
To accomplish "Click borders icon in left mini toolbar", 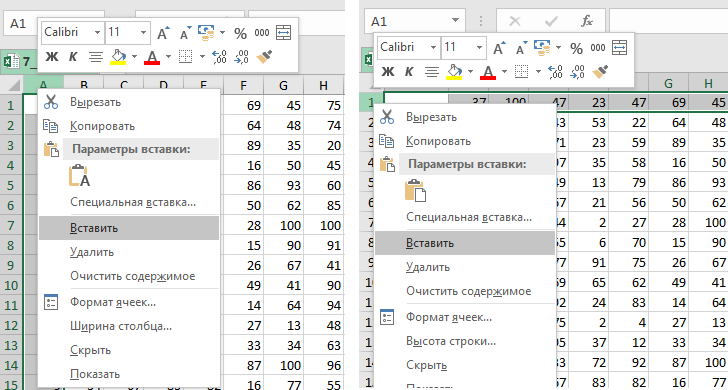I will [x=186, y=57].
